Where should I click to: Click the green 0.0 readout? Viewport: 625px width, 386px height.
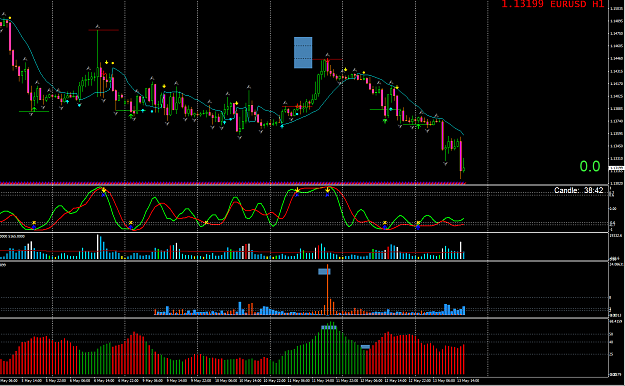(x=590, y=166)
